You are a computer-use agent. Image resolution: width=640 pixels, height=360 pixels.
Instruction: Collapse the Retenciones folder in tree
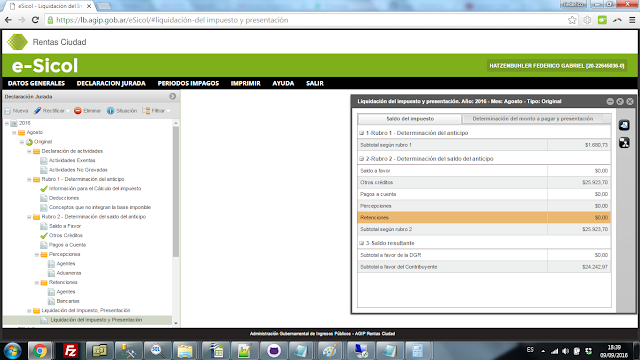coord(37,282)
